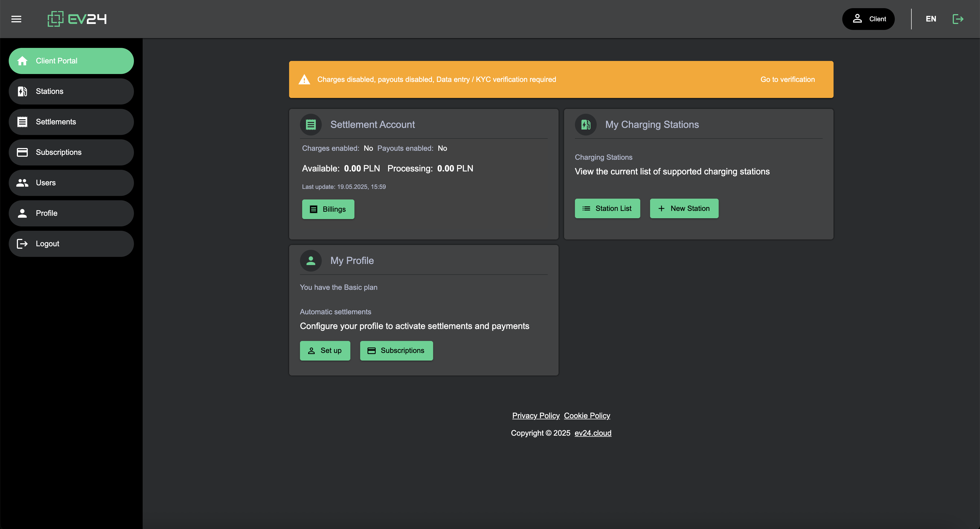
Task: Open the Client account menu
Action: 868,19
